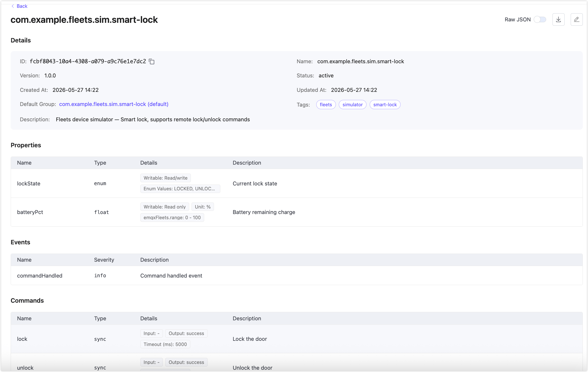Viewport: 588px width, 372px height.
Task: Click the Writable: Read/write chip
Action: pyautogui.click(x=165, y=178)
